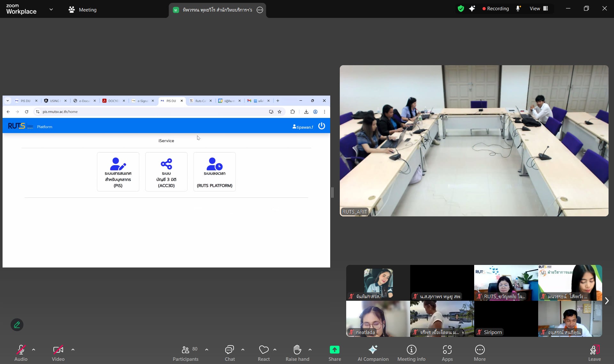Image resolution: width=614 pixels, height=364 pixels.
Task: Open the View layout menu
Action: pos(539,9)
